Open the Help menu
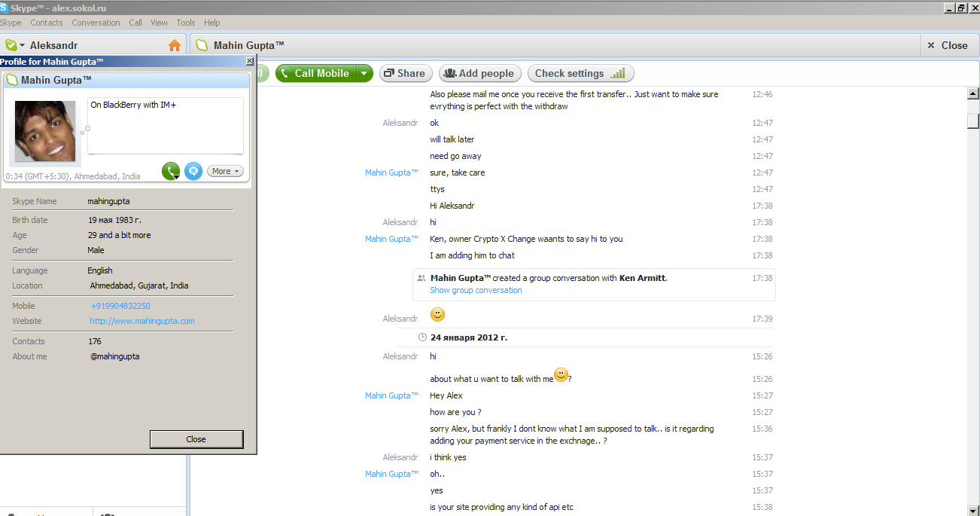Screen dimensions: 980x516 (212, 23)
